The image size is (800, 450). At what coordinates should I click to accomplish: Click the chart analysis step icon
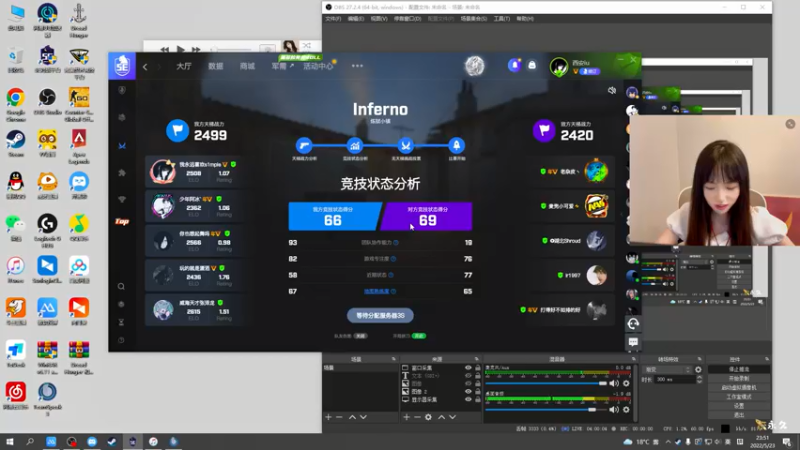click(x=355, y=146)
